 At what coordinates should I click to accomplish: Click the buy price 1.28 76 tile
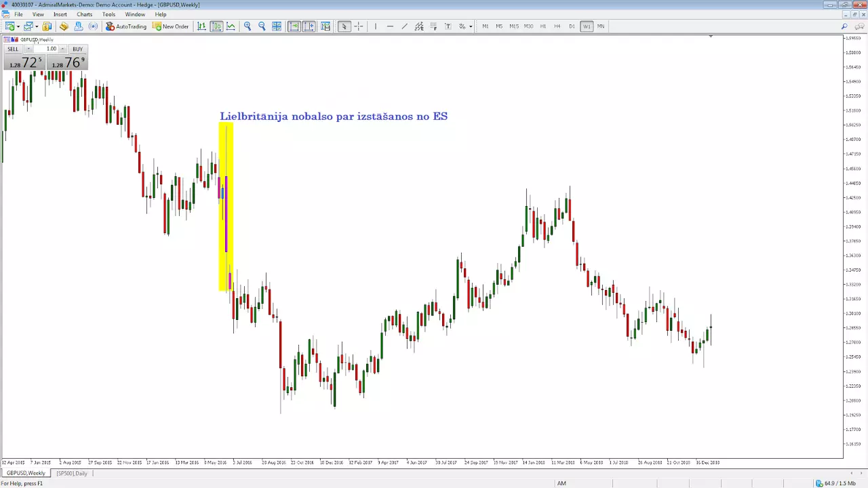66,62
